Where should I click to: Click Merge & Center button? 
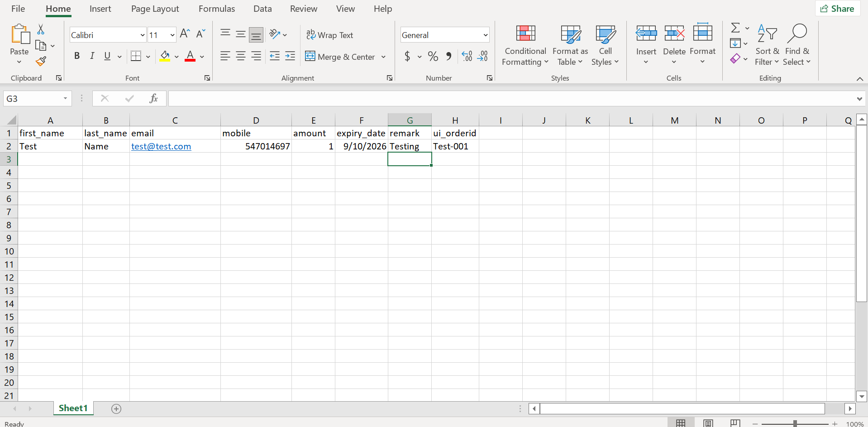coord(340,57)
